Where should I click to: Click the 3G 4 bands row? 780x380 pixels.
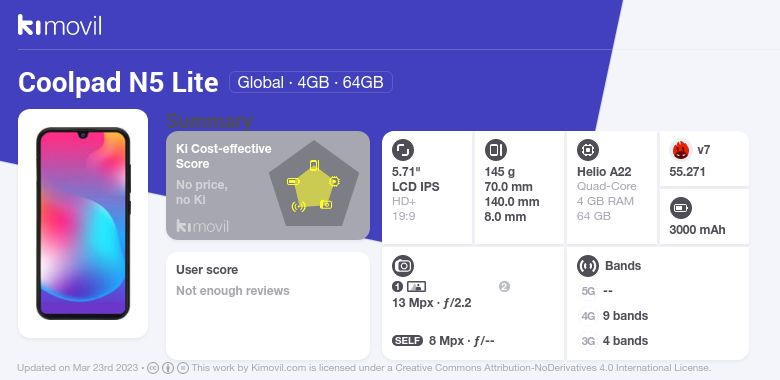[615, 341]
